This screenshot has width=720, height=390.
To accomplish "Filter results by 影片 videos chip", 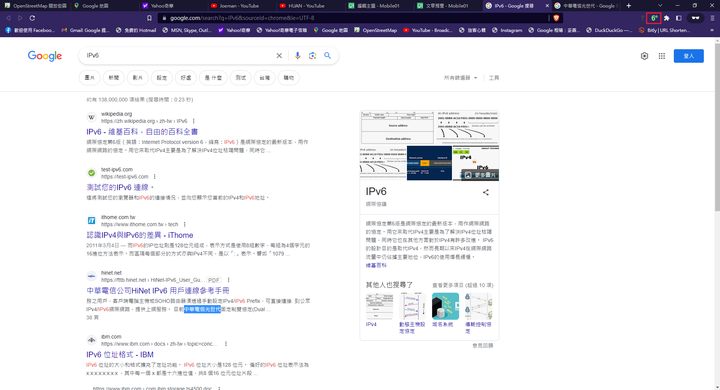I will 137,78.
